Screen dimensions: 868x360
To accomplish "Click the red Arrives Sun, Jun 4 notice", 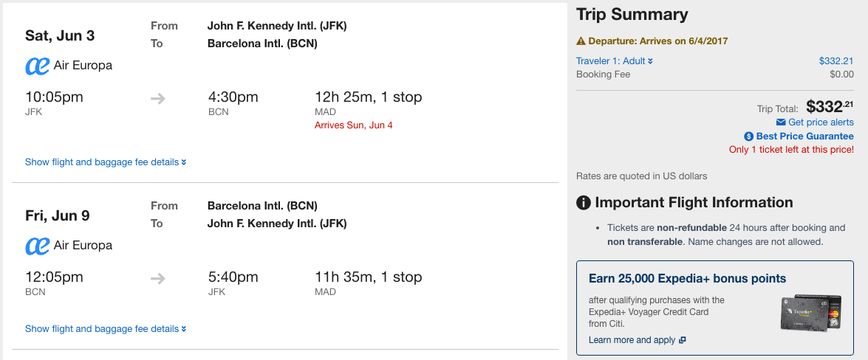I will [x=353, y=125].
